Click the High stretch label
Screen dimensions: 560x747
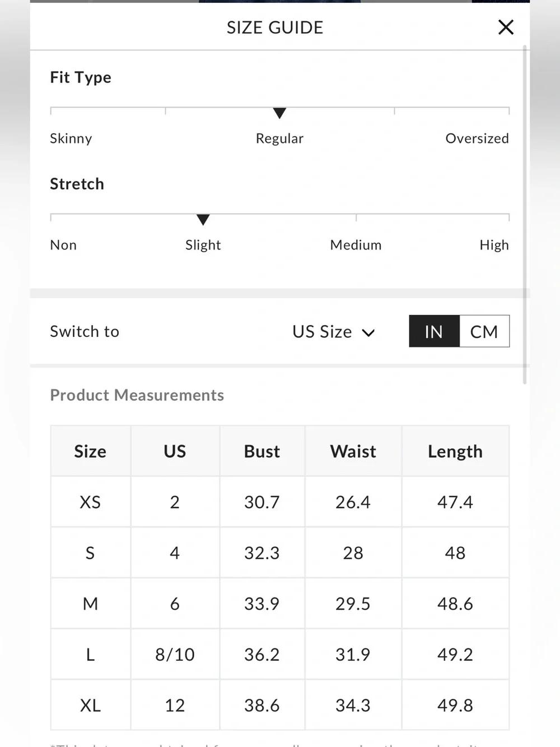(494, 245)
